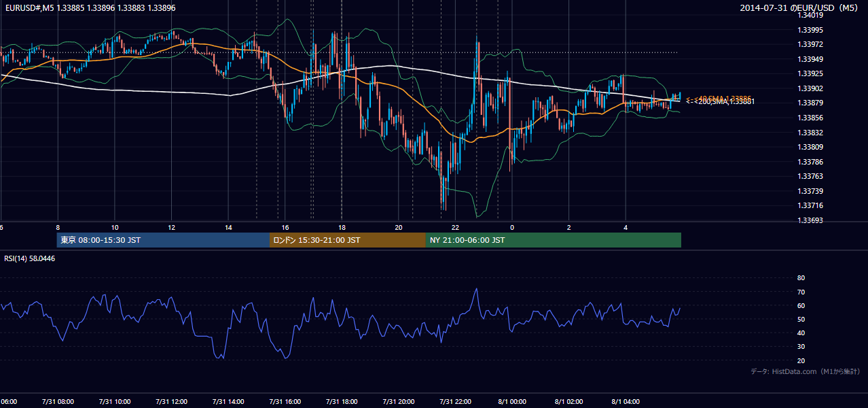Click hour marker 14 under price chart
Screen dimensions: 868x408
pyautogui.click(x=228, y=228)
